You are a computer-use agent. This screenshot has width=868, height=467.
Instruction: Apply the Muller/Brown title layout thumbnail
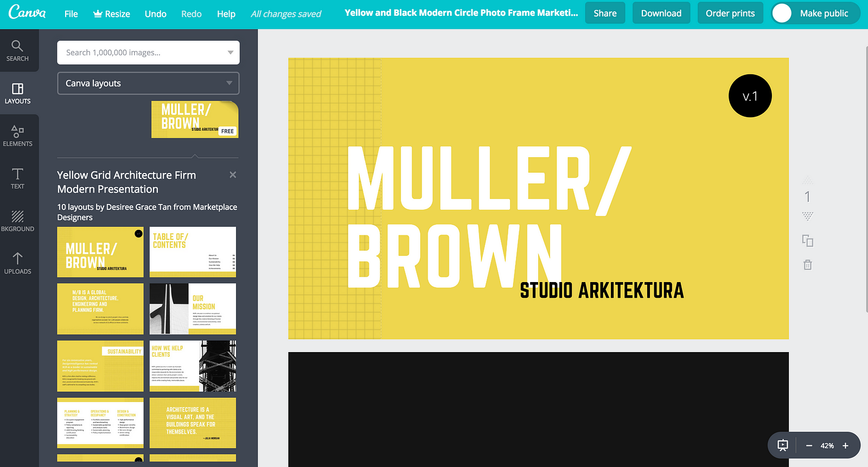(x=100, y=252)
